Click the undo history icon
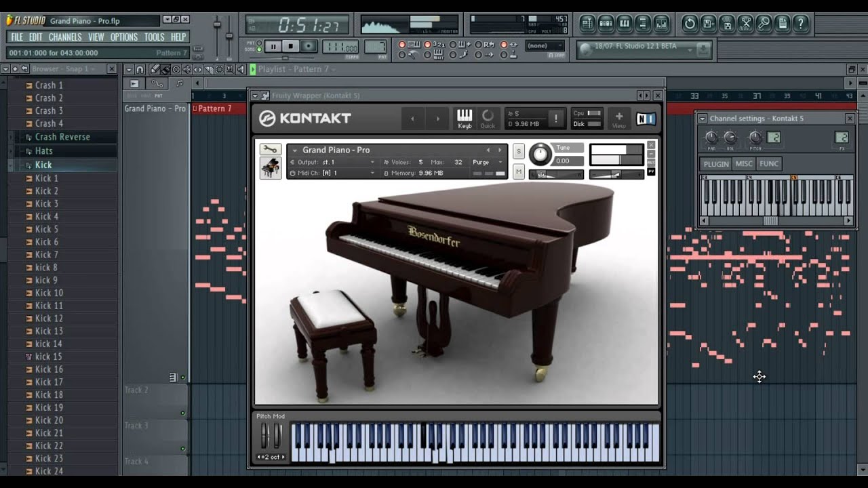 (x=690, y=23)
